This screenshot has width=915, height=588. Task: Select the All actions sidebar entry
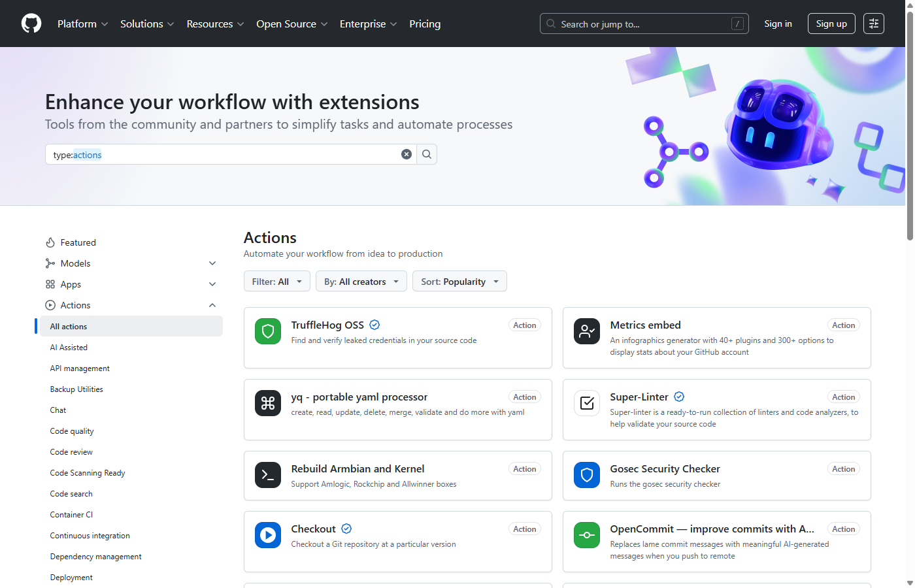click(70, 326)
